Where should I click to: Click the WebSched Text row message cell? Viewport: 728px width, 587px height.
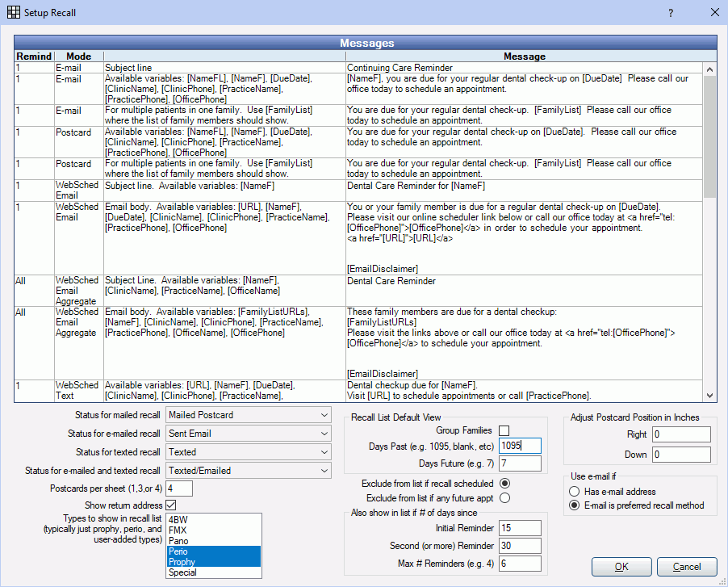pyautogui.click(x=524, y=391)
